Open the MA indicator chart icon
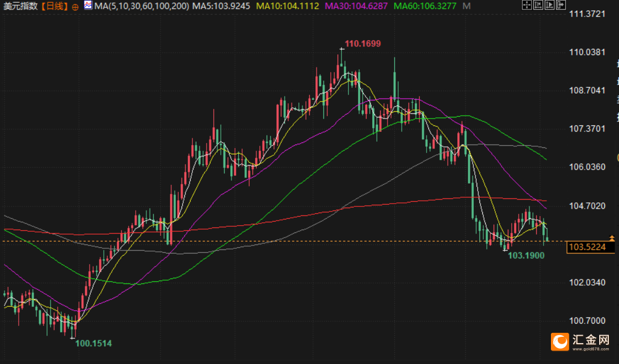Image resolution: width=619 pixels, height=364 pixels. (x=88, y=6)
